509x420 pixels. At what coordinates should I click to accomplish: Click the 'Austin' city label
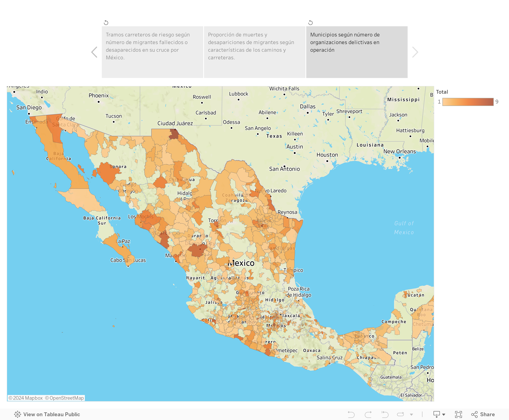click(x=295, y=147)
